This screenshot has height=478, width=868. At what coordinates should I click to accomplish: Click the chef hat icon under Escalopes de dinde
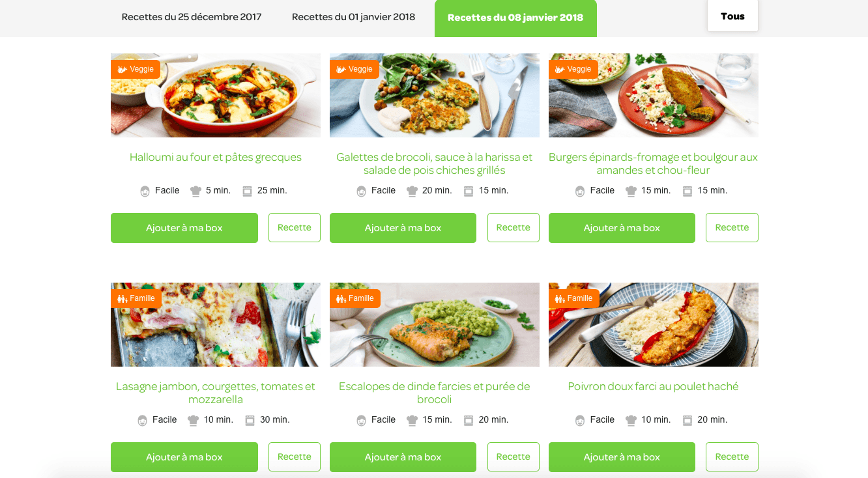coord(412,420)
